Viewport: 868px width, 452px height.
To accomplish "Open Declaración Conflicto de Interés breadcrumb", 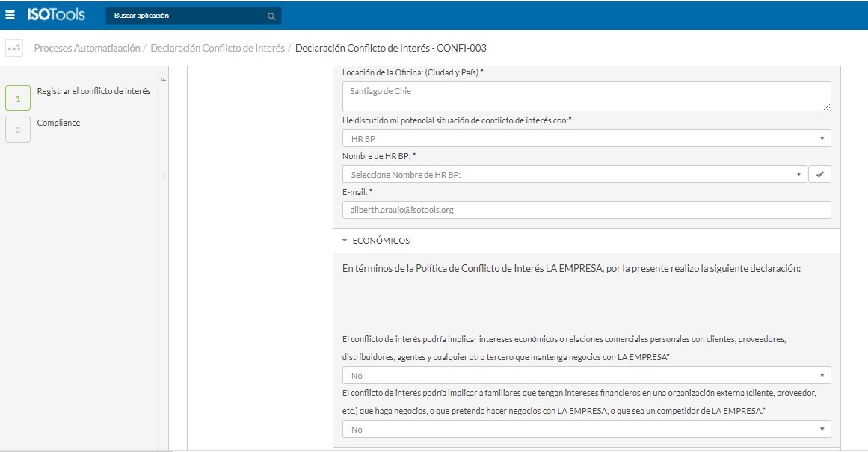I will point(218,48).
